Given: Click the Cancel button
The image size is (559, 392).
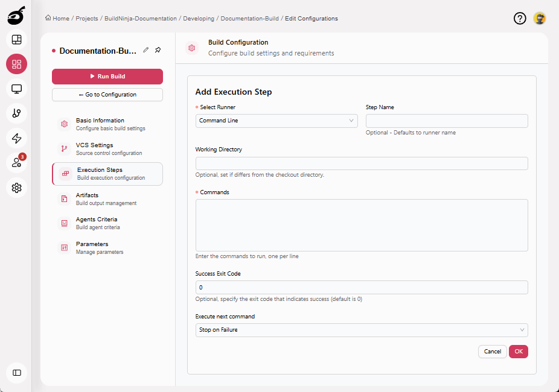Looking at the screenshot, I should pos(492,352).
